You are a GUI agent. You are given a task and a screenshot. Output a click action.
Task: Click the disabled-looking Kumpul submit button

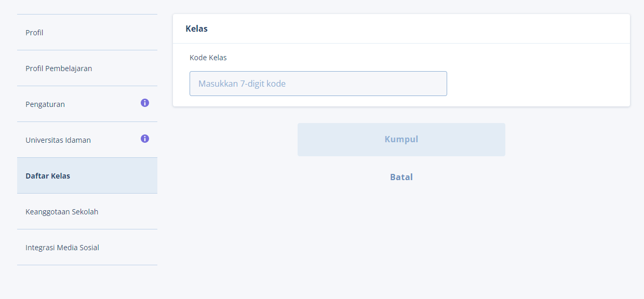coord(401,140)
